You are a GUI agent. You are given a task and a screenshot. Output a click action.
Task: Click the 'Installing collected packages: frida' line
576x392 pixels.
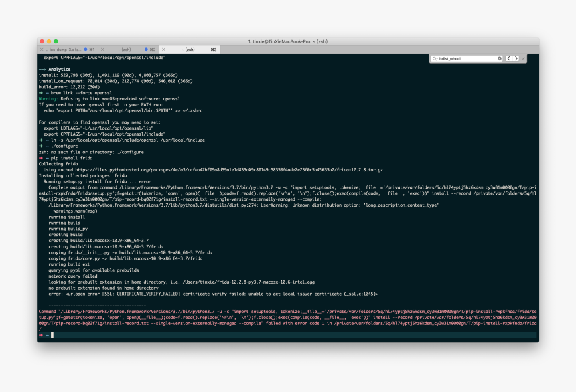click(82, 175)
